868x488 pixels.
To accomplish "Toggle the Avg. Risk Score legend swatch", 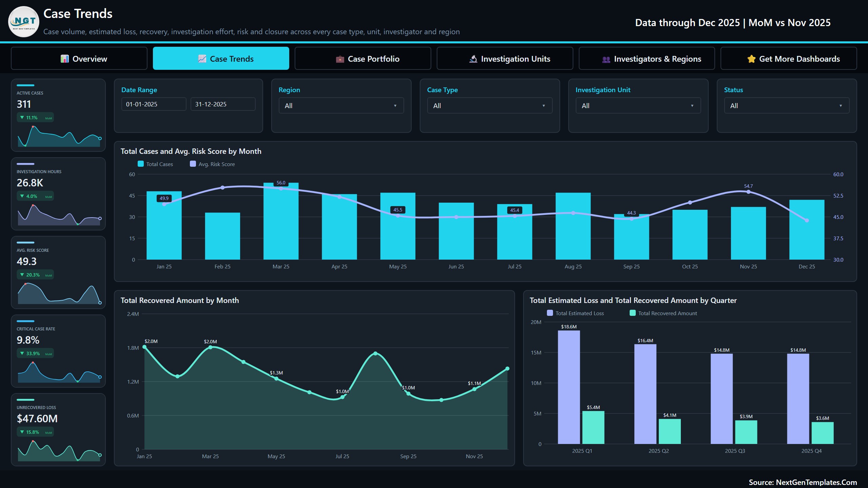I will pos(193,164).
